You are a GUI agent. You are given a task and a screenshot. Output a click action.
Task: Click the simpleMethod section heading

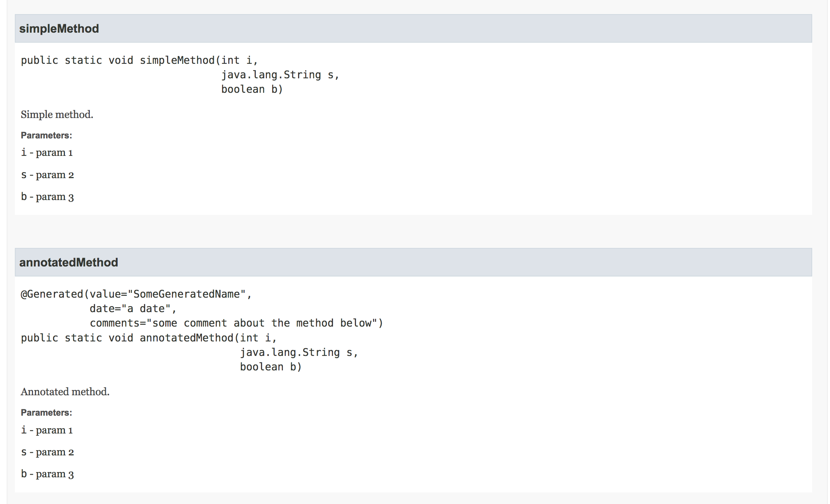pos(59,29)
